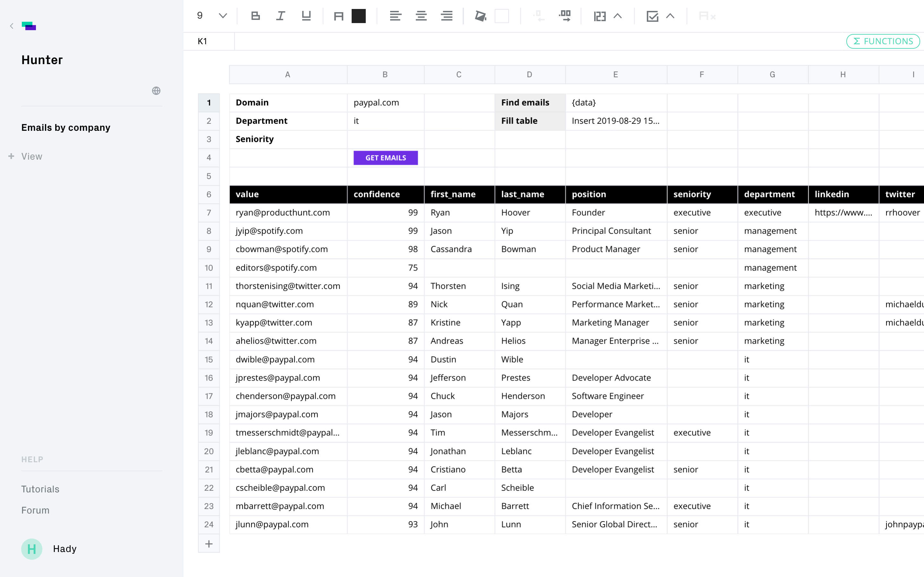This screenshot has height=577, width=924.
Task: Expand checkbox element options chevron
Action: pos(671,16)
